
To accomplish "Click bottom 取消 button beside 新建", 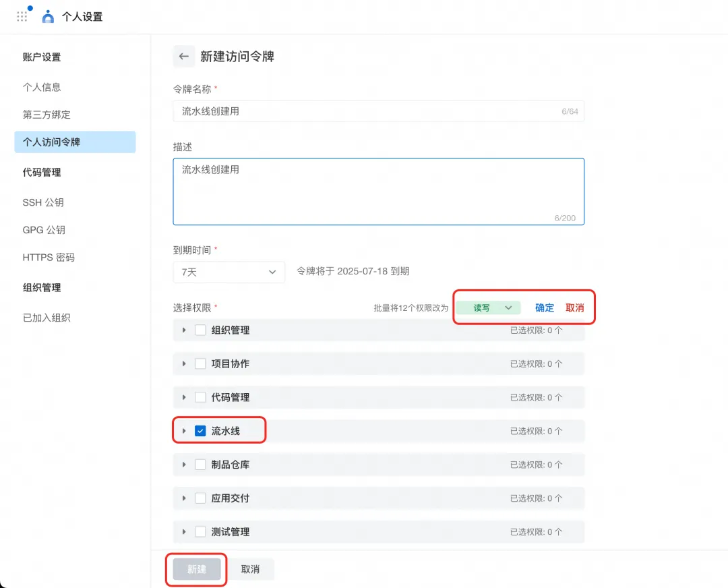I will pyautogui.click(x=250, y=569).
